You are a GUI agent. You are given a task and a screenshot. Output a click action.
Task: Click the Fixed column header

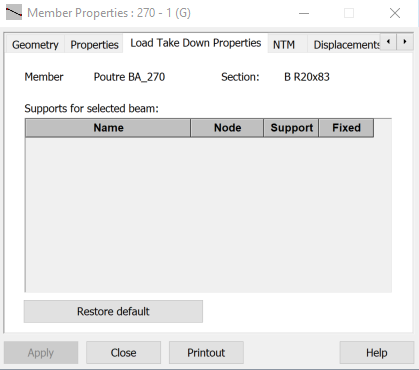click(346, 128)
